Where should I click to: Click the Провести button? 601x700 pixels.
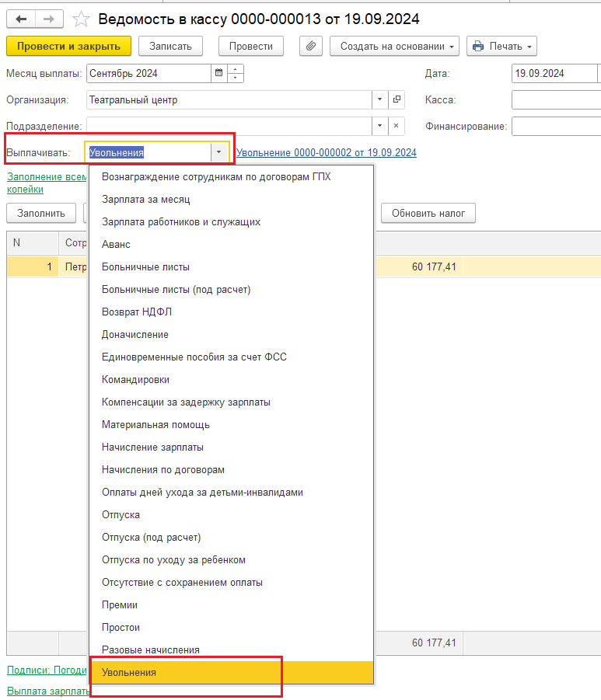pos(251,46)
